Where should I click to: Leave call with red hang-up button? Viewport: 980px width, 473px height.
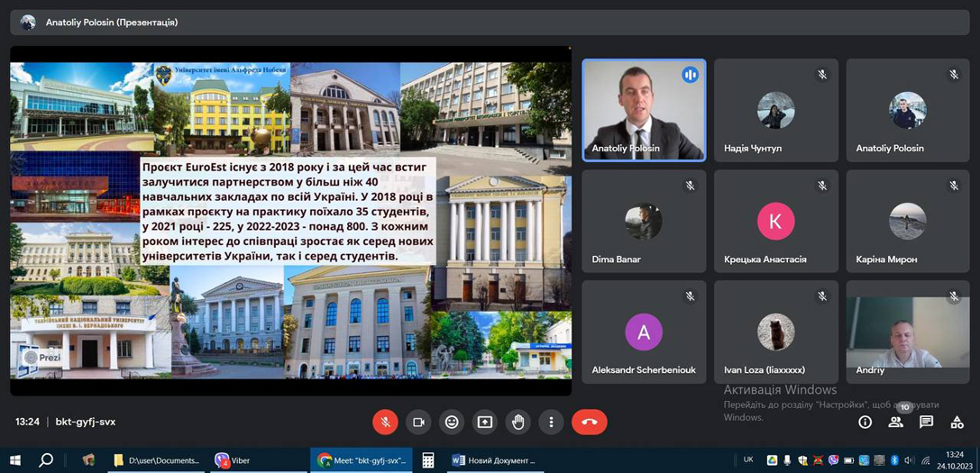click(x=590, y=423)
